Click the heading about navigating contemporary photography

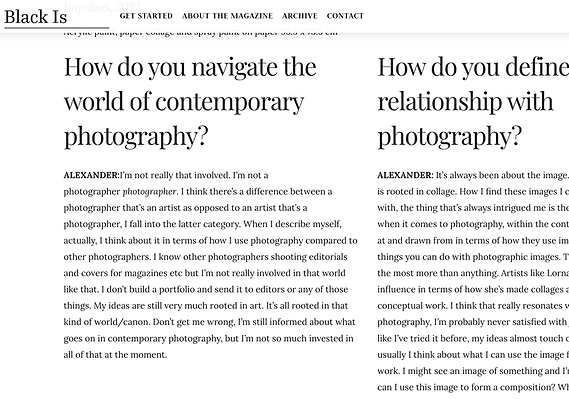point(190,102)
